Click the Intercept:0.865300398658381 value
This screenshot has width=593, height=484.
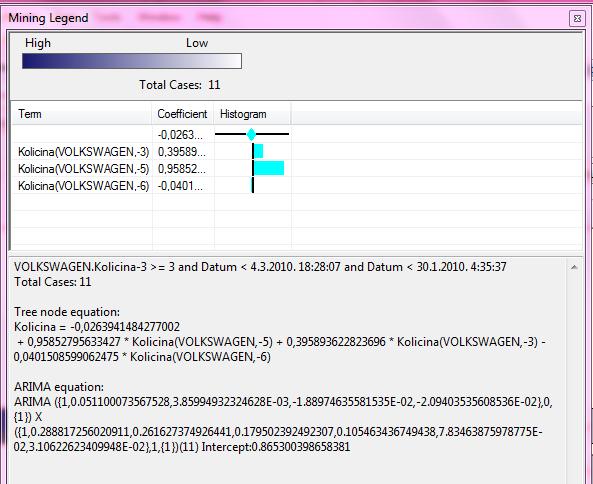276,447
